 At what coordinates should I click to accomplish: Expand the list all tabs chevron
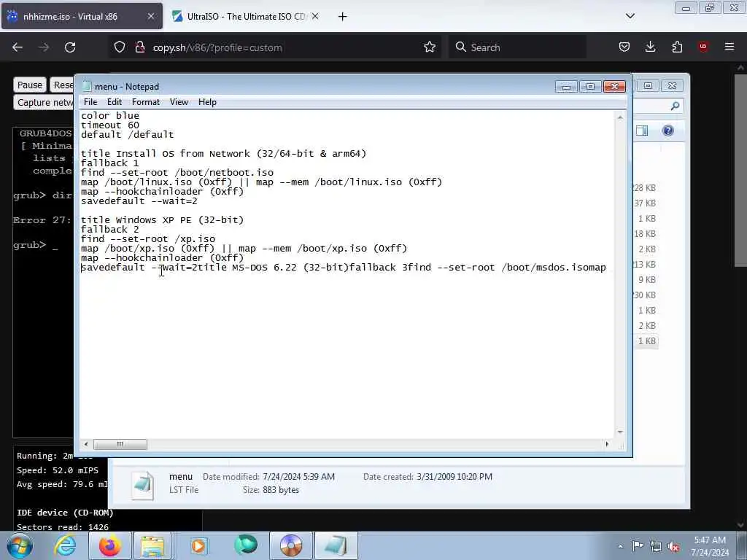pos(630,16)
